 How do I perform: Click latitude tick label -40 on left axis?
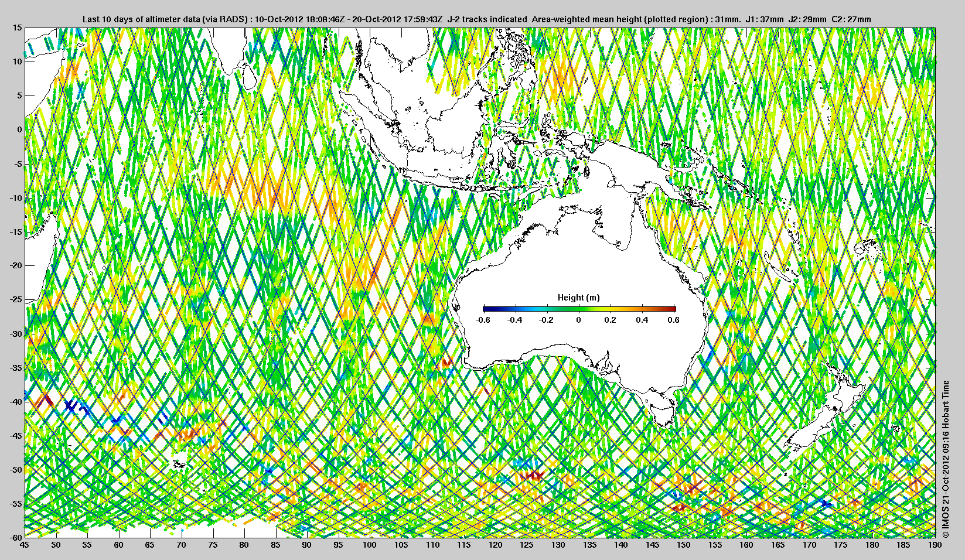[x=16, y=401]
